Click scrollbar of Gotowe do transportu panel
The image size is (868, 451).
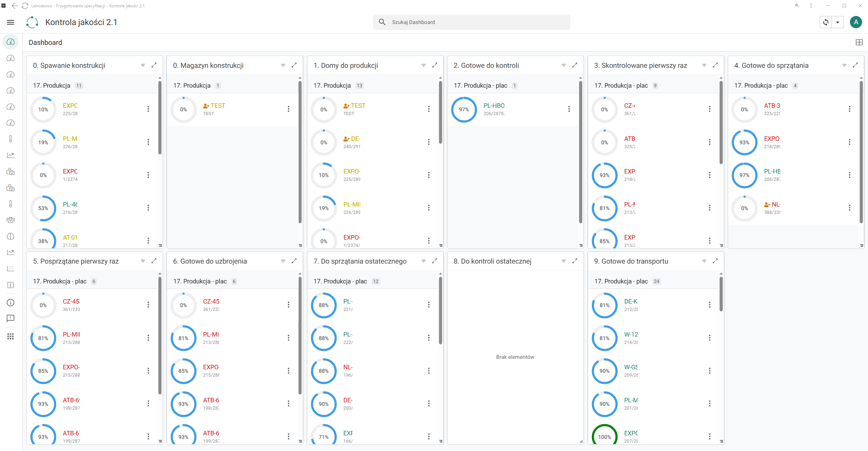point(721,294)
